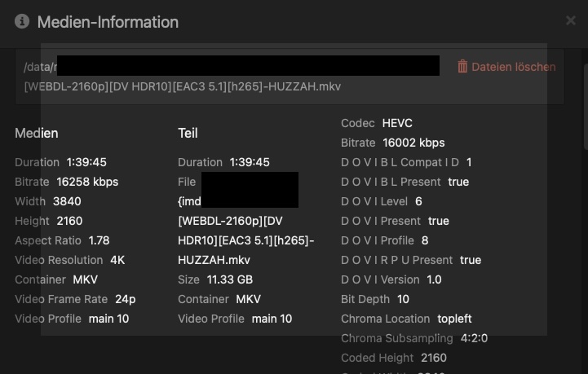Viewport: 588px width, 374px height.
Task: Select the Medien section heading
Action: pyautogui.click(x=37, y=133)
